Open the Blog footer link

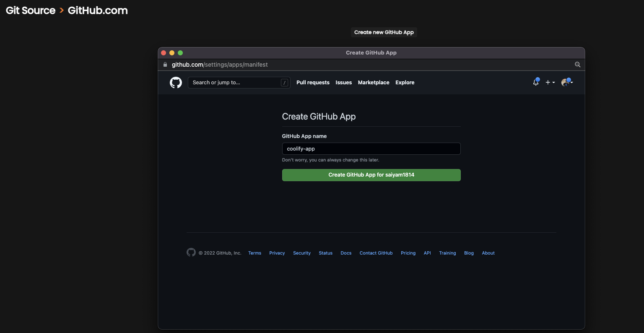click(x=469, y=253)
